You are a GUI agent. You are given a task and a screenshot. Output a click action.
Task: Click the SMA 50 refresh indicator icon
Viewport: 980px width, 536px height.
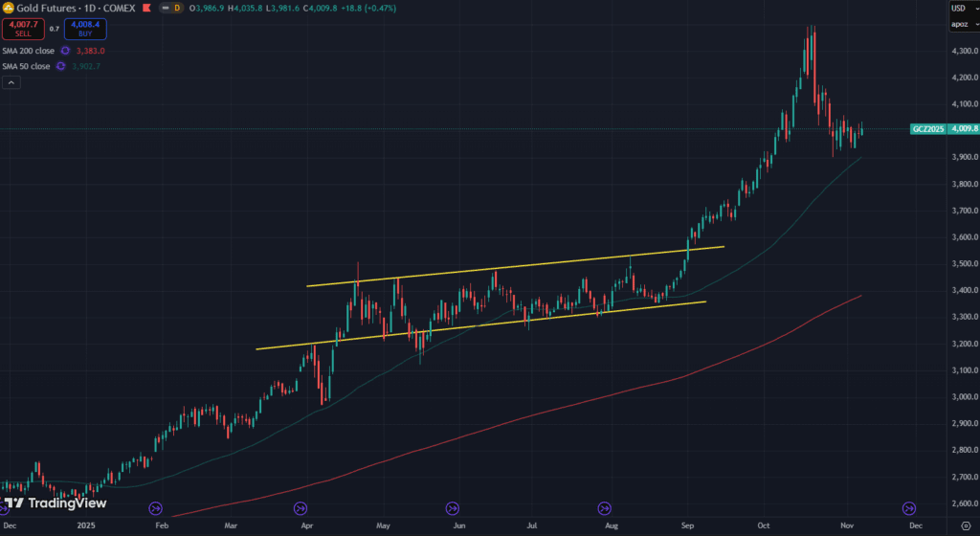pos(60,66)
